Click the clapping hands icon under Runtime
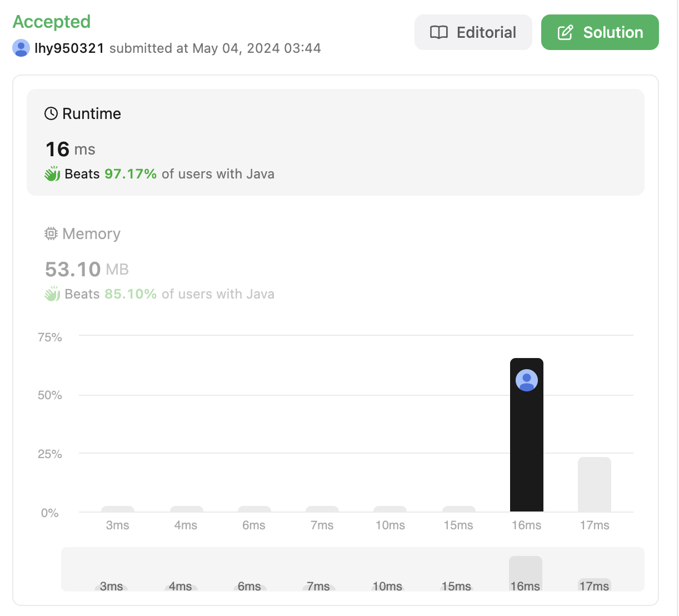The image size is (679, 616). (x=52, y=174)
